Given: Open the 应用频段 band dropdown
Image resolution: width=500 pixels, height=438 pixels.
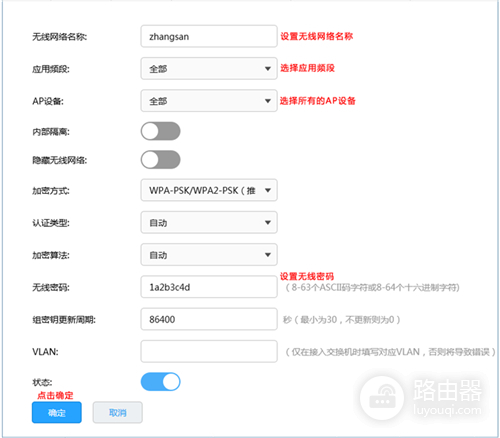Looking at the screenshot, I should pyautogui.click(x=209, y=69).
